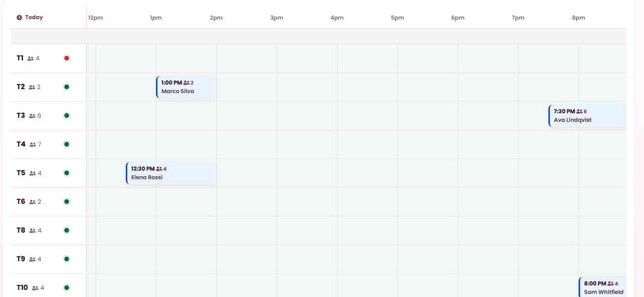Click the guests icon in row T8
644x297 pixels.
point(32,231)
